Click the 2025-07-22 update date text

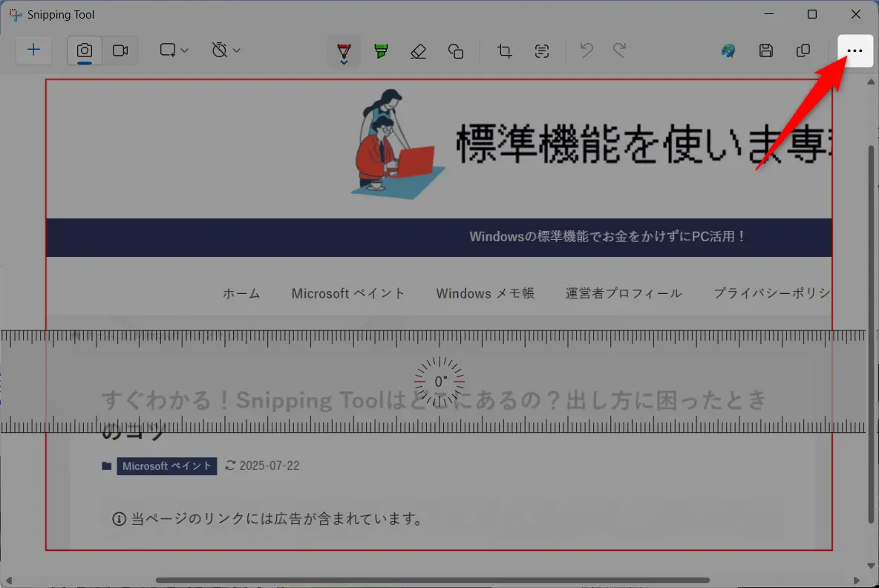269,465
